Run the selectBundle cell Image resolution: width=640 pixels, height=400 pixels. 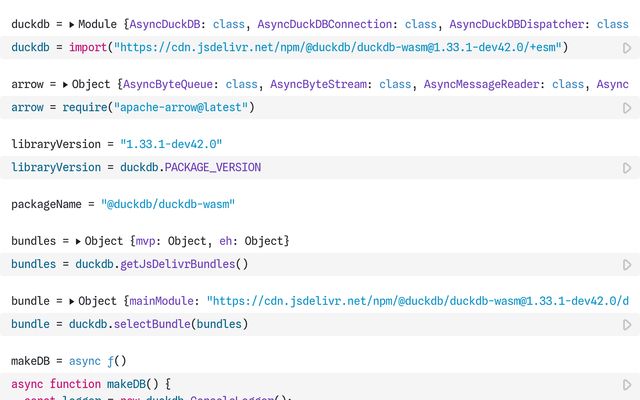(626, 324)
